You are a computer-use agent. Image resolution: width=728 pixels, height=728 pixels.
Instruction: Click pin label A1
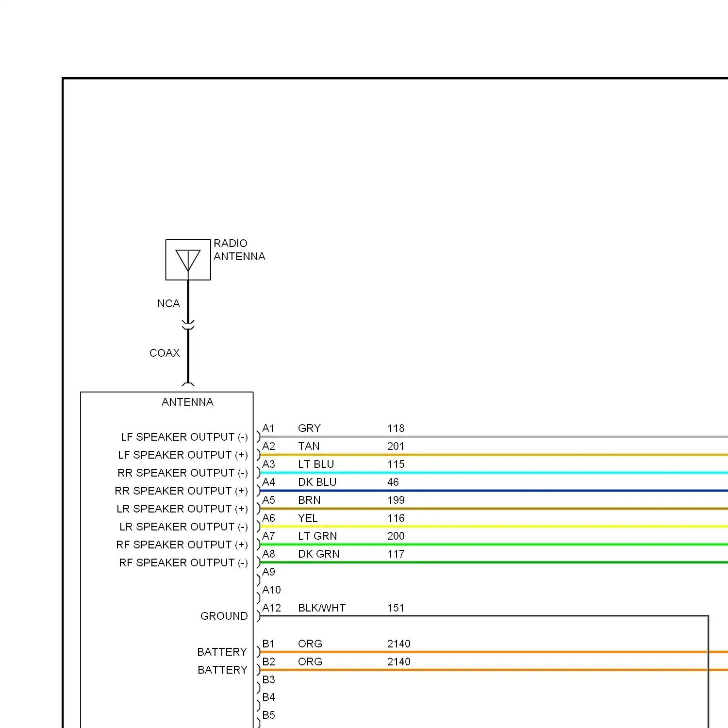point(268,429)
